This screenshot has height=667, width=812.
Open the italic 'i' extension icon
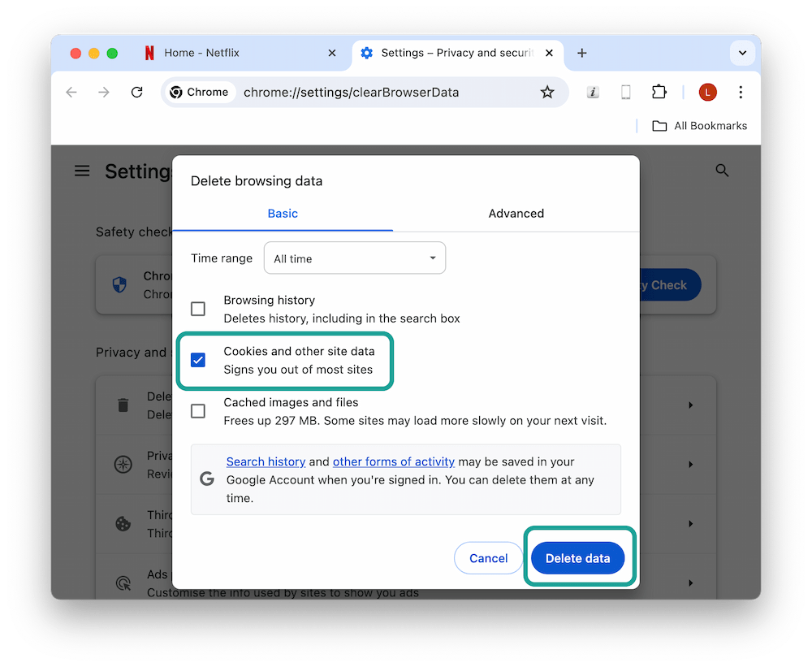coord(593,93)
